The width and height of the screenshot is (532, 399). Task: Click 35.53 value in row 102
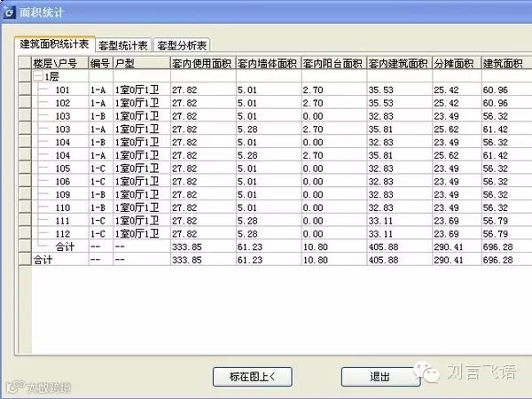(x=380, y=103)
